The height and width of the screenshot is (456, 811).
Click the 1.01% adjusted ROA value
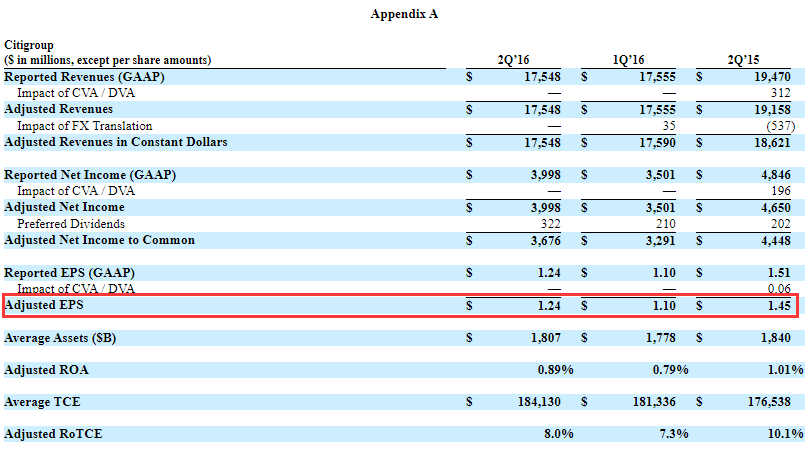[x=785, y=370]
